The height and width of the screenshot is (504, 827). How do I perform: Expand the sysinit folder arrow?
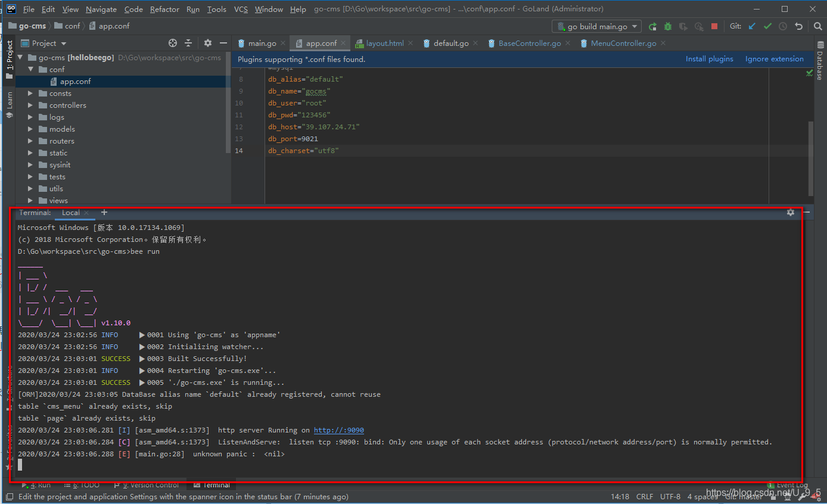click(x=31, y=164)
